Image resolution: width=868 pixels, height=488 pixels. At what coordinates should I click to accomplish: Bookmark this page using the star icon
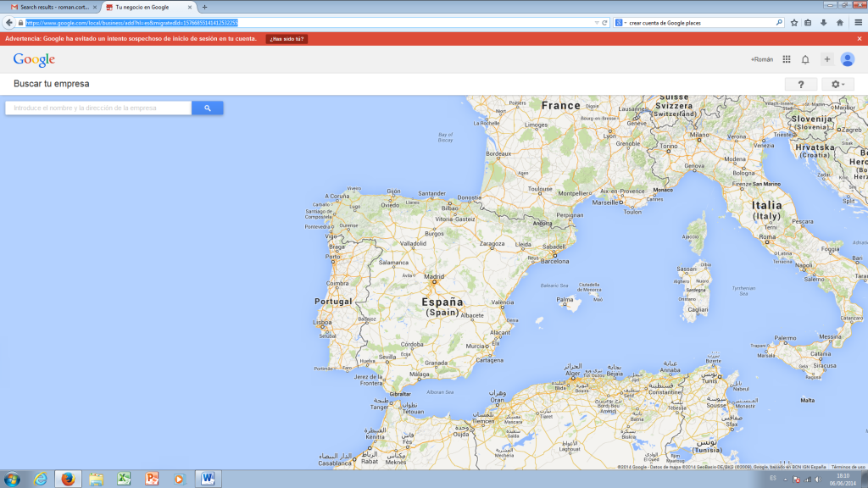794,23
